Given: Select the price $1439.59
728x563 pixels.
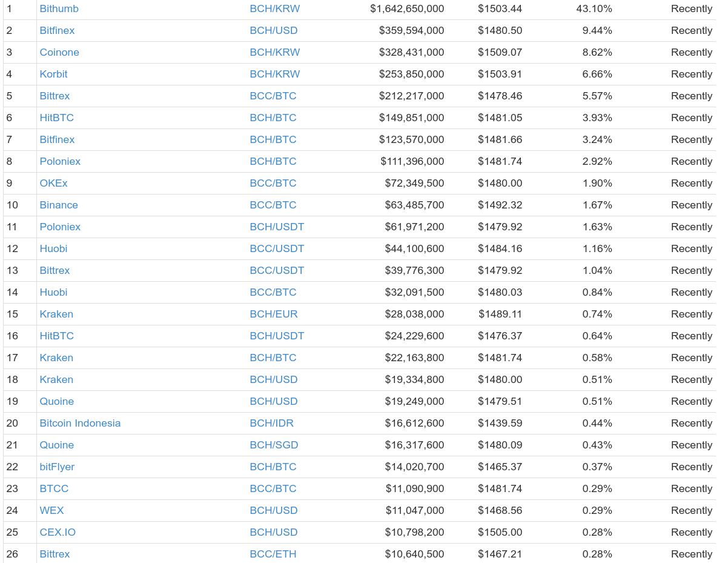Looking at the screenshot, I should [x=500, y=423].
